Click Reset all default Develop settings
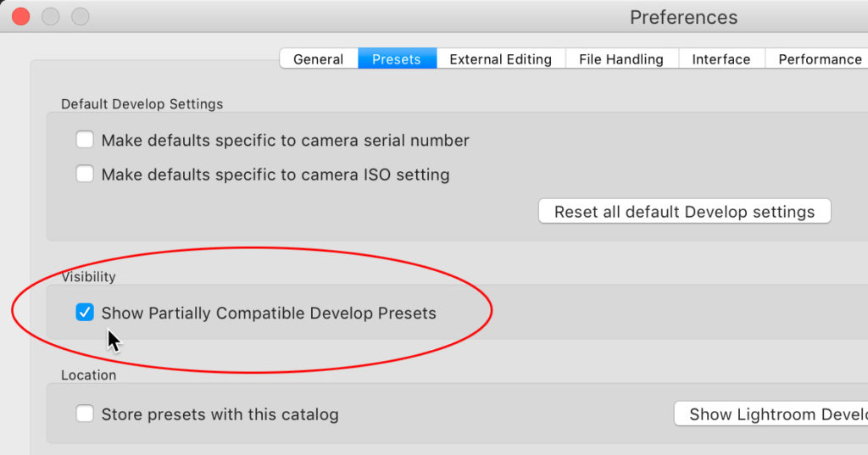 point(684,212)
